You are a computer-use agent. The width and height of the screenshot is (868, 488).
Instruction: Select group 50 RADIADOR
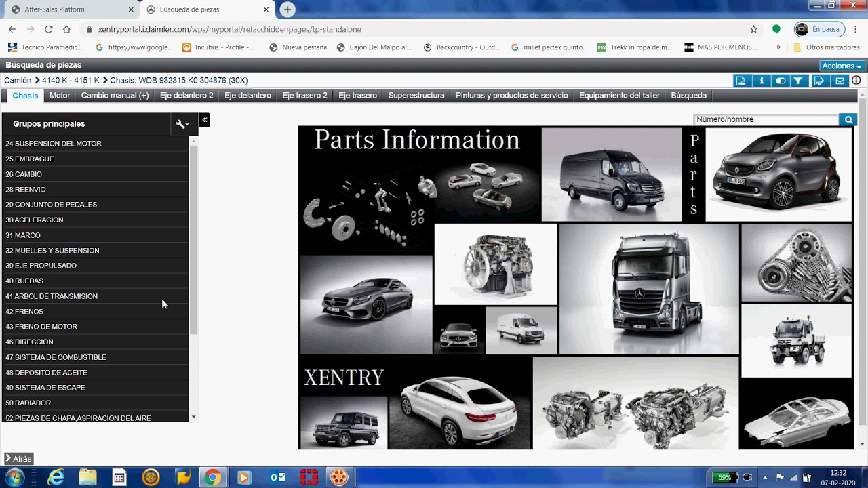pyautogui.click(x=95, y=403)
